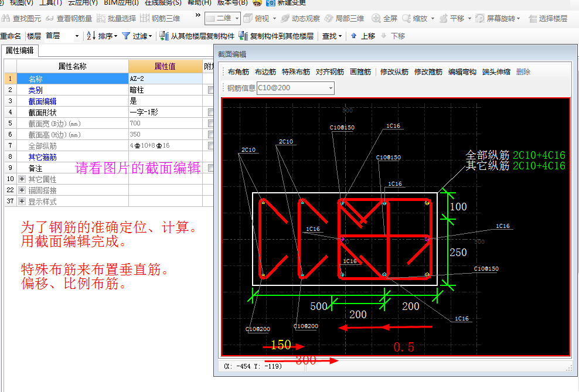Click the 对齐钢筋 button
Screen dimensions: 579x392
point(330,72)
